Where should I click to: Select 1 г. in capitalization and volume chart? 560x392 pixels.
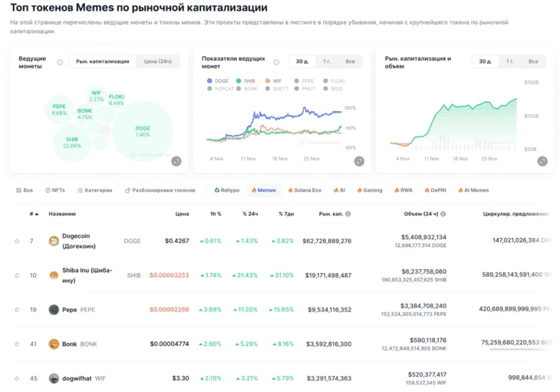coord(510,61)
